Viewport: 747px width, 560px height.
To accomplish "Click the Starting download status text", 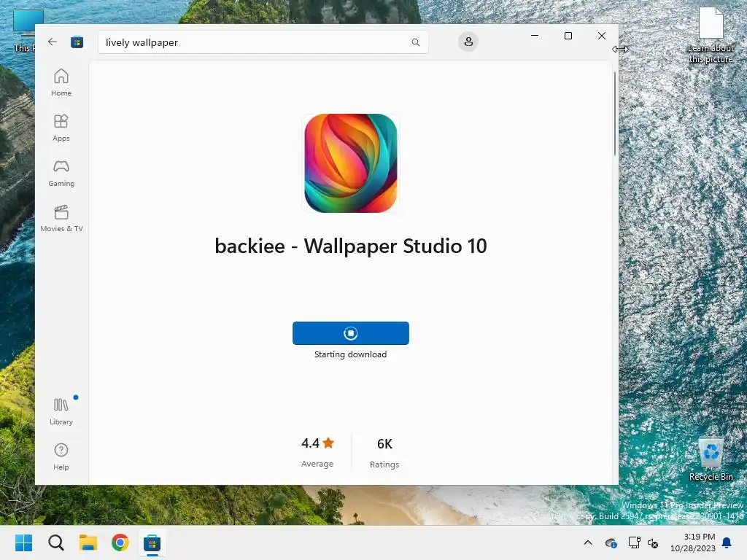I will [x=351, y=354].
